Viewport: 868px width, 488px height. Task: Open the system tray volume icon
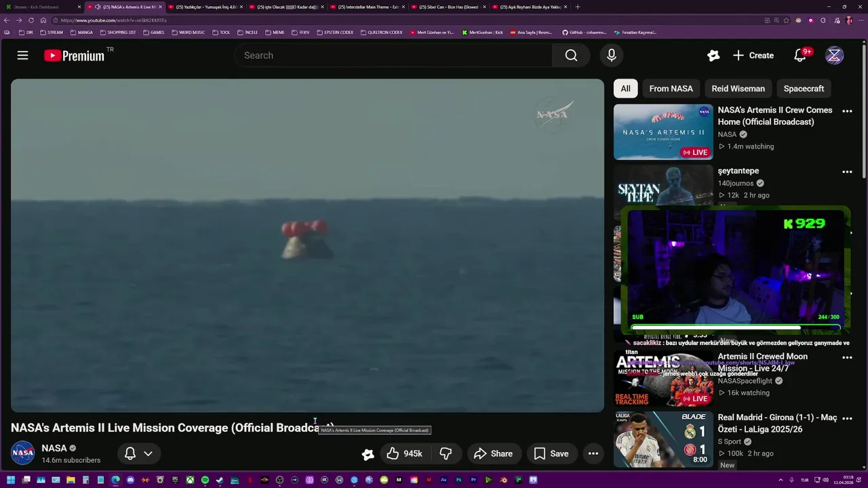(825, 480)
